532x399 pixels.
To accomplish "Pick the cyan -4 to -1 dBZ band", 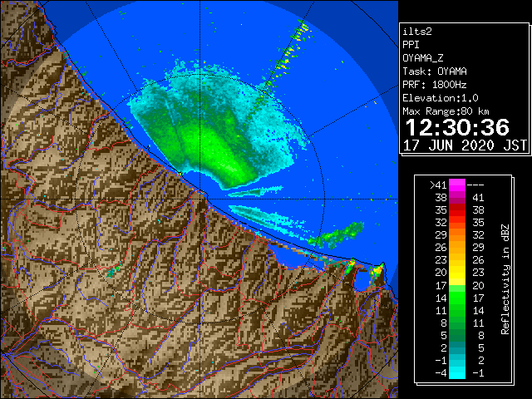I will pyautogui.click(x=457, y=373).
